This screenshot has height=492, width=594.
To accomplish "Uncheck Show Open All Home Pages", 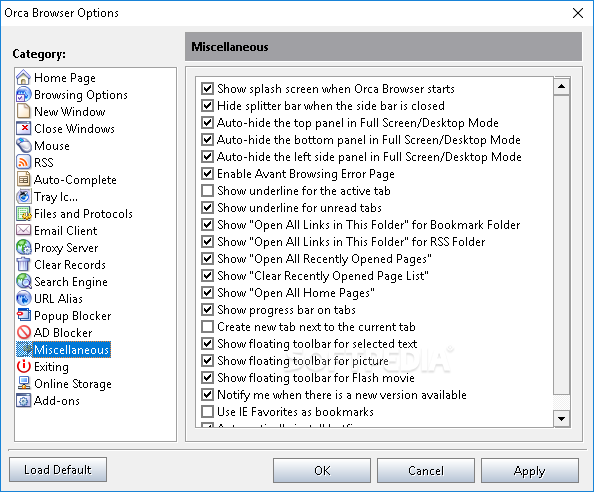I will (207, 292).
